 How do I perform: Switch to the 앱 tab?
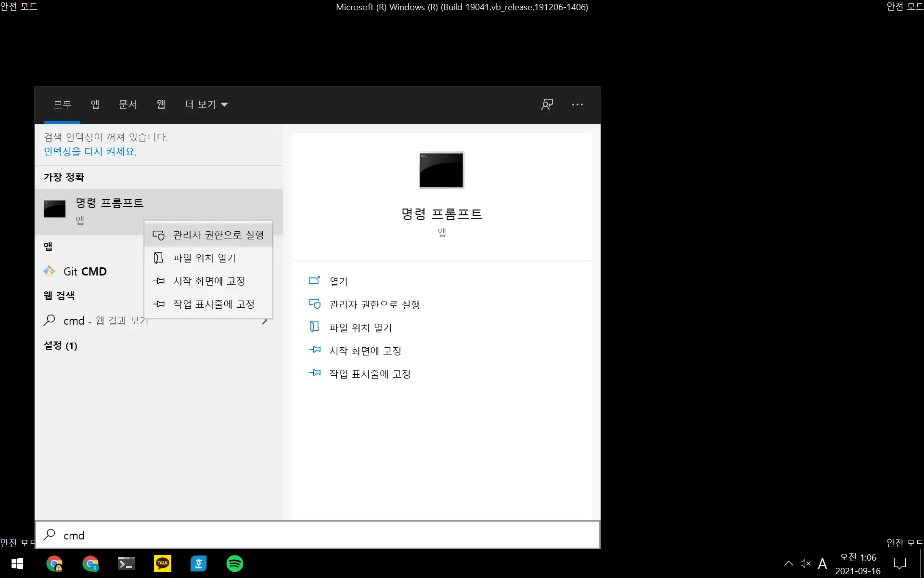click(x=95, y=105)
